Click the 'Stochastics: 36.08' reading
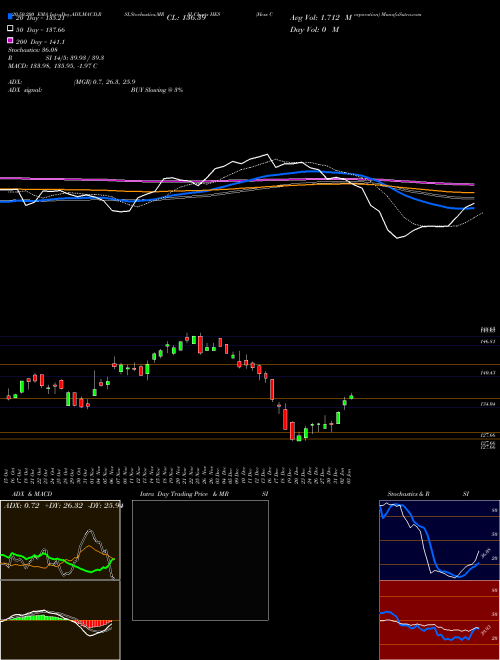Image resolution: width=500 pixels, height=660 pixels. pyautogui.click(x=33, y=50)
